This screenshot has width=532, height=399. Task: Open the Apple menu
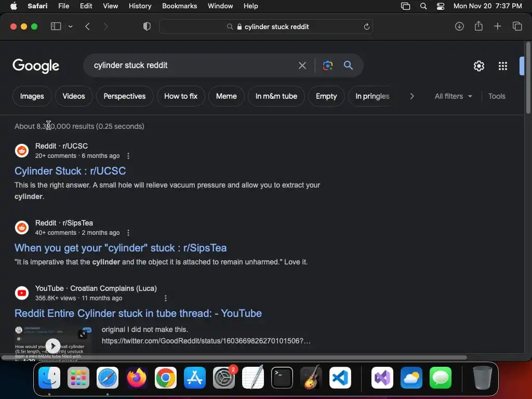[14, 6]
